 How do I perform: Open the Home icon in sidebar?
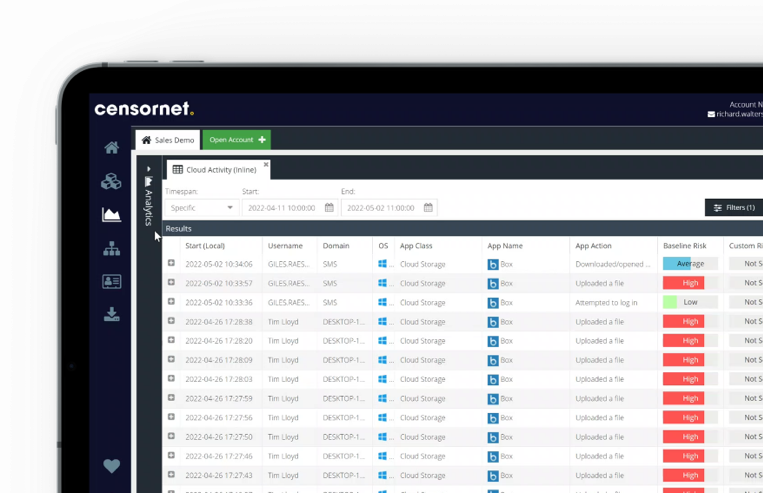coord(111,148)
